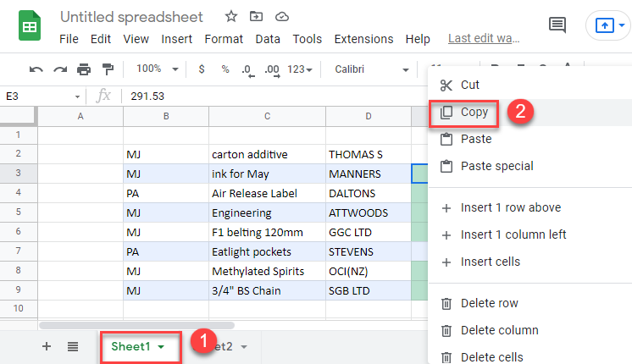Open the Insert menu
632x364 pixels.
pos(176,39)
